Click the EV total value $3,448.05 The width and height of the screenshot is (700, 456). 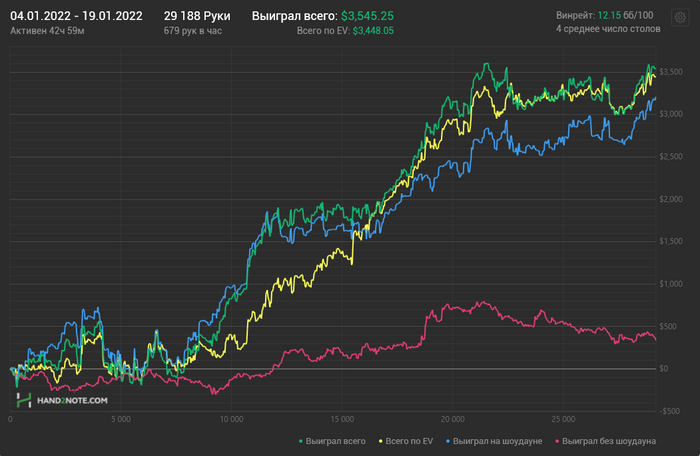[x=373, y=31]
